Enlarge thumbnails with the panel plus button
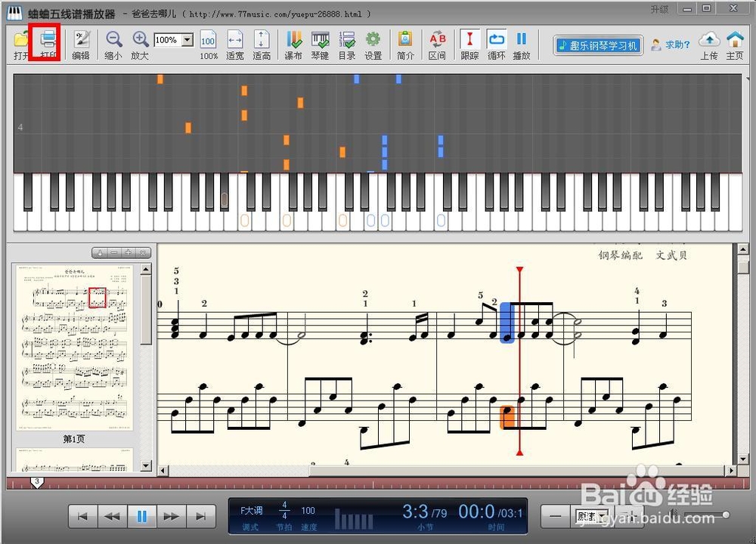This screenshot has height=544, width=756. (129, 252)
